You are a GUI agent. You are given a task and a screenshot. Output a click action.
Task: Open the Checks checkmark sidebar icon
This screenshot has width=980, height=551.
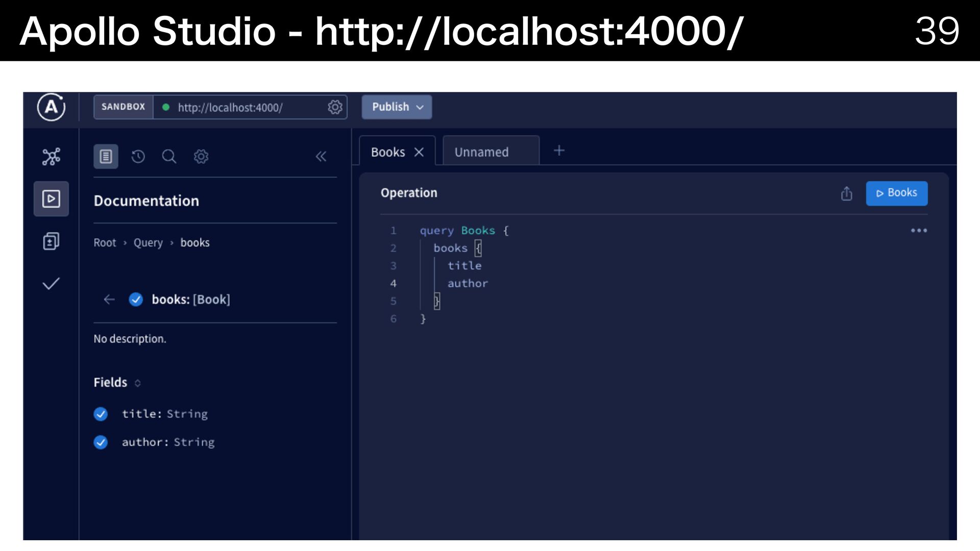[51, 284]
